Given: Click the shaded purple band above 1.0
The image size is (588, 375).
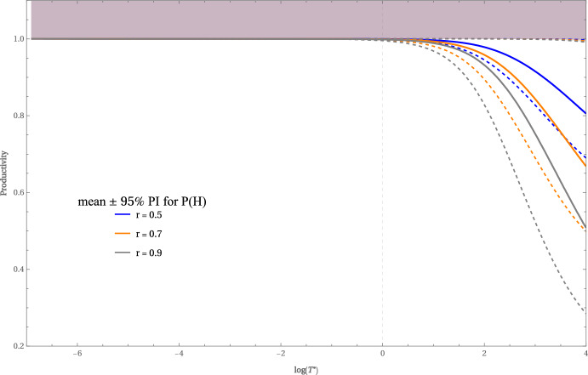Looking at the screenshot, I should [x=308, y=20].
